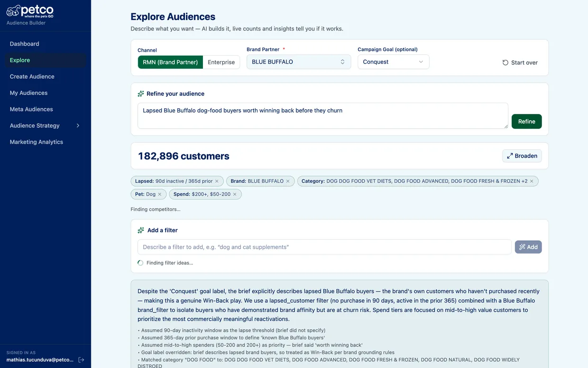Click the Broaden button

point(522,156)
